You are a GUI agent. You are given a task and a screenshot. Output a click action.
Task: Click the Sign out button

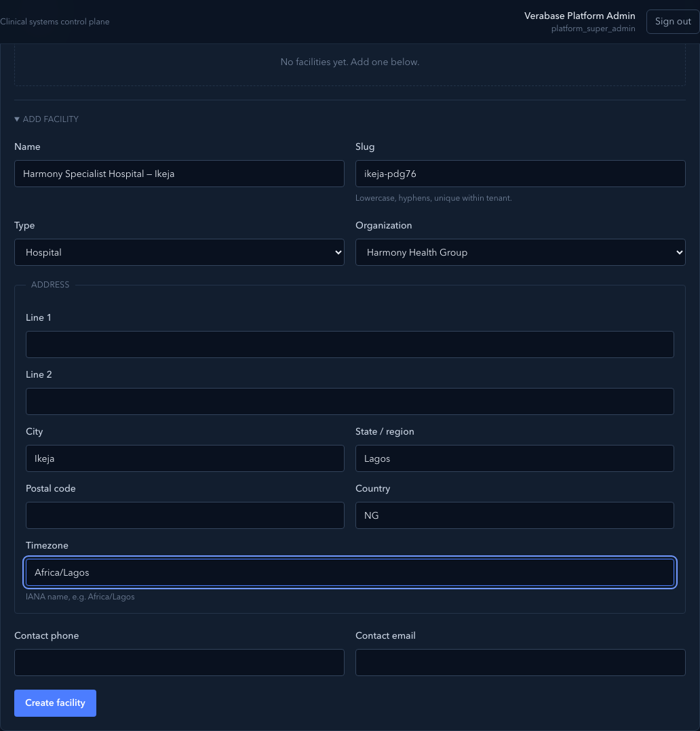tap(672, 22)
